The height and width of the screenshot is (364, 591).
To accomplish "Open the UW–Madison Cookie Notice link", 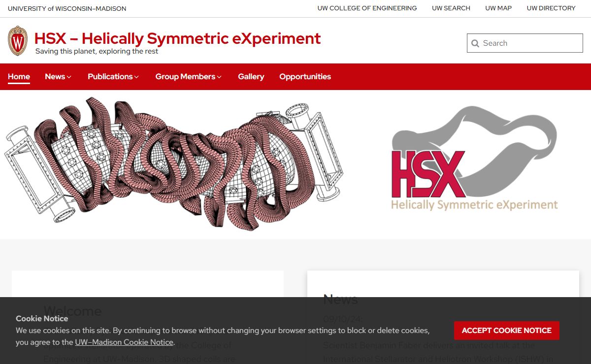I will click(x=124, y=342).
